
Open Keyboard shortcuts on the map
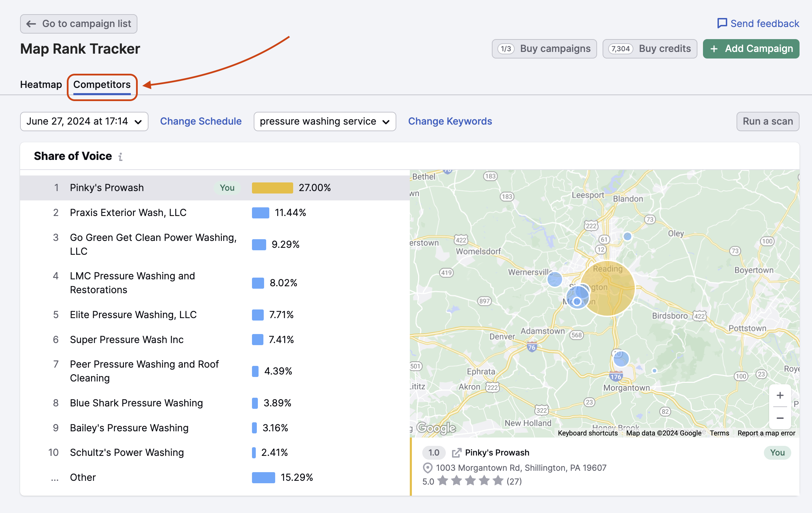(588, 433)
